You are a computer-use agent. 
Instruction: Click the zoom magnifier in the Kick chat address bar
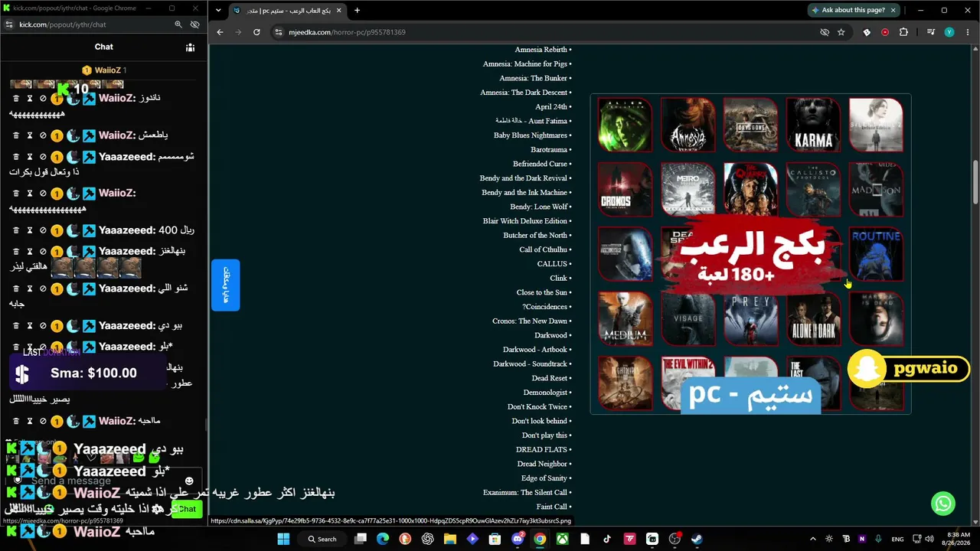[178, 24]
